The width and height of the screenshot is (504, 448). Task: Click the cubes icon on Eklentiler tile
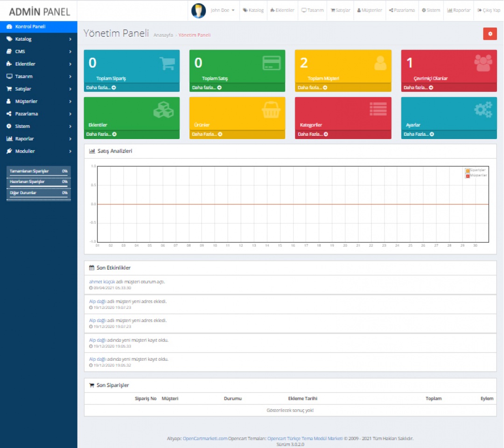(163, 110)
